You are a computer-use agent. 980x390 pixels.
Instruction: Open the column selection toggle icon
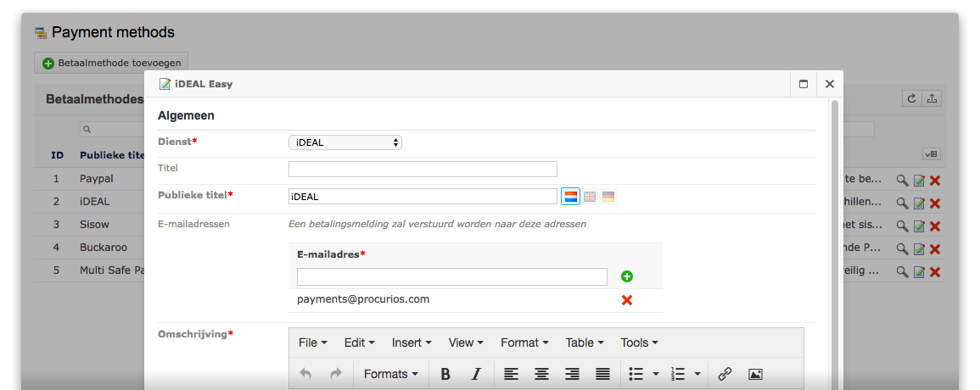coord(932,154)
